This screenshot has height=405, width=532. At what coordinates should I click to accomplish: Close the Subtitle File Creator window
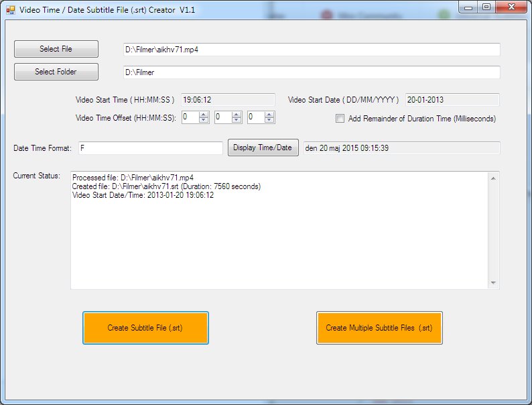tap(511, 7)
